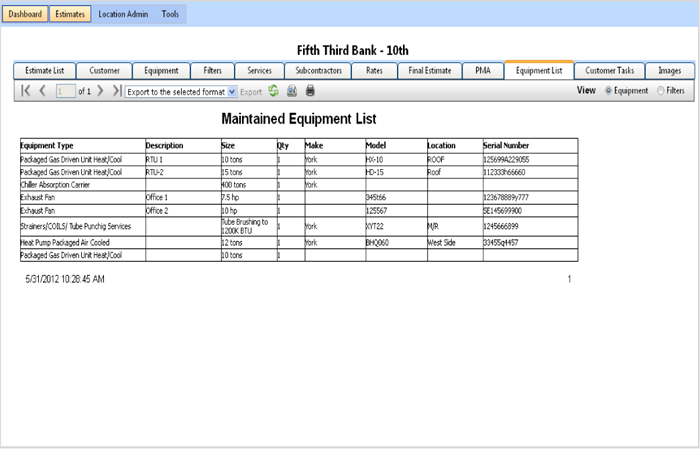Screen dimensions: 700x449
Task: Open the Estimates menu
Action: point(70,14)
